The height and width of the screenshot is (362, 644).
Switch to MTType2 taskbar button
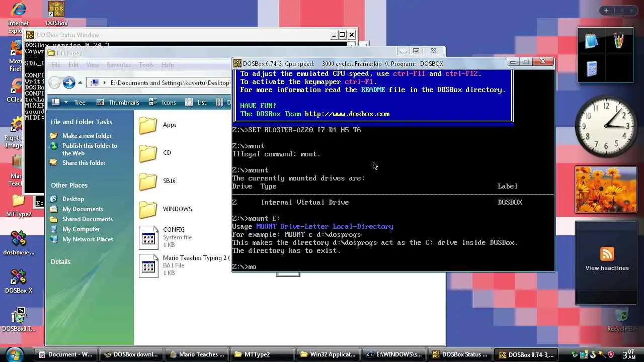point(262,354)
